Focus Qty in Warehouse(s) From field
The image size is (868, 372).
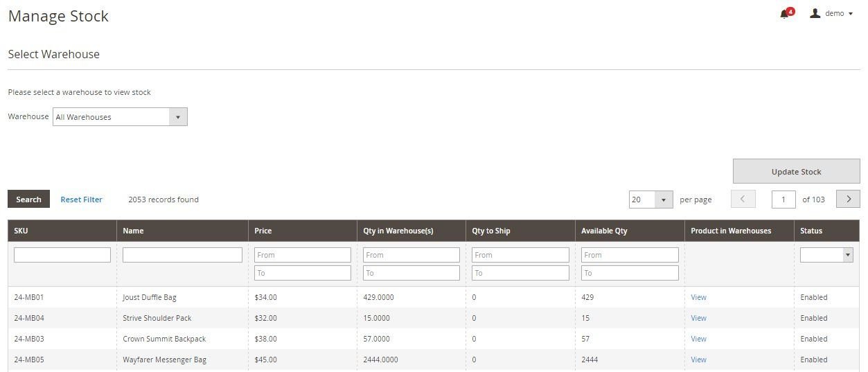411,255
